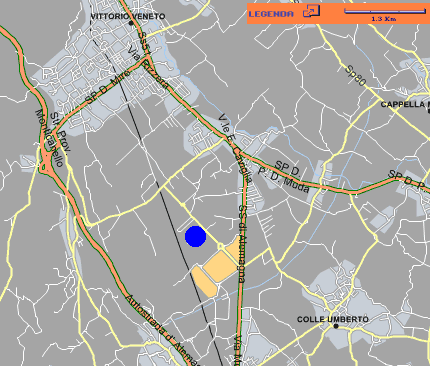Select the blue circle location marker
Image resolution: width=430 pixels, height=366 pixels.
(195, 236)
